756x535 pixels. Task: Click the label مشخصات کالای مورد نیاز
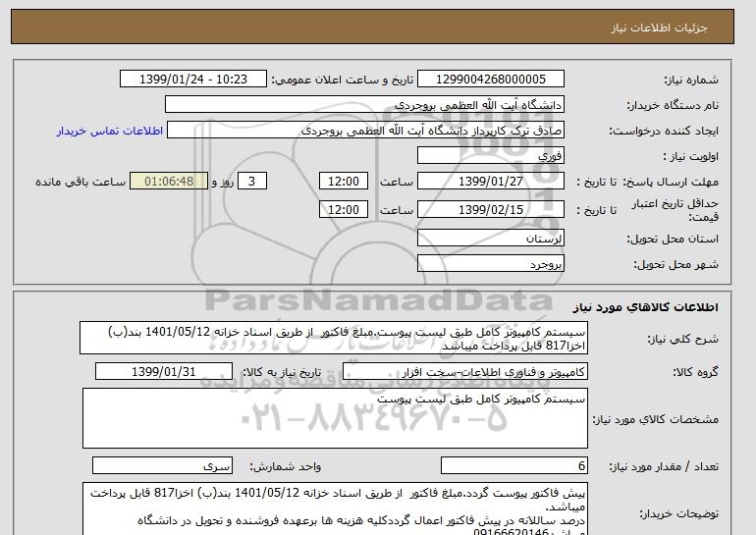tap(655, 419)
